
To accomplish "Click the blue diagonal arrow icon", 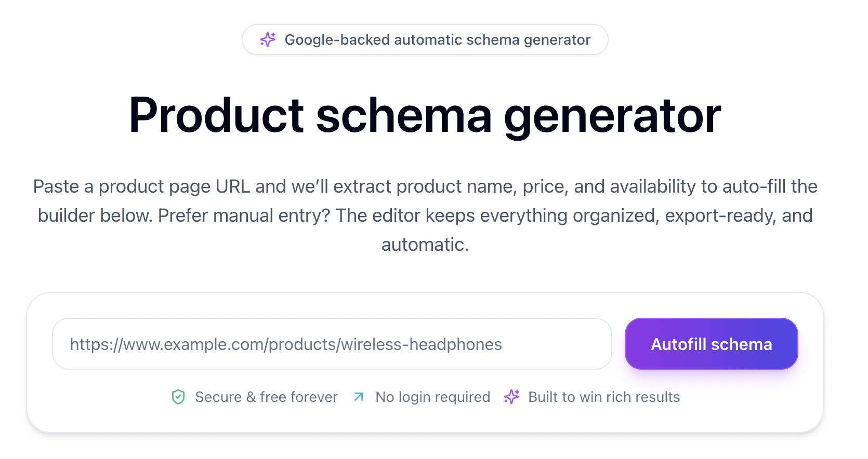I will pos(359,397).
